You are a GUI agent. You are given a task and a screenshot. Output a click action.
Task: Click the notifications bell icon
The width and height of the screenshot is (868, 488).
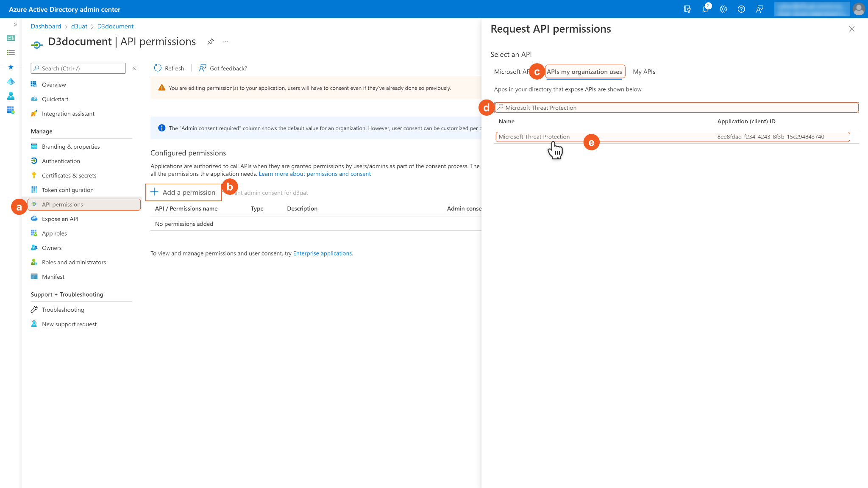[x=705, y=9]
